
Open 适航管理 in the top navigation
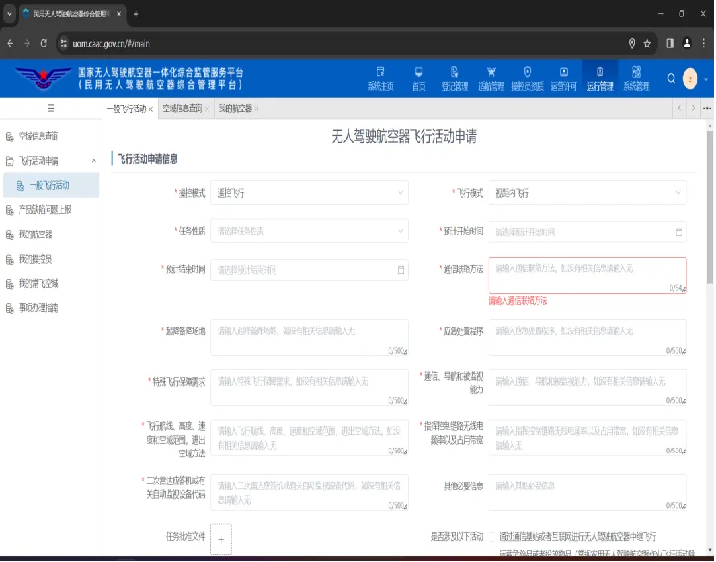491,79
